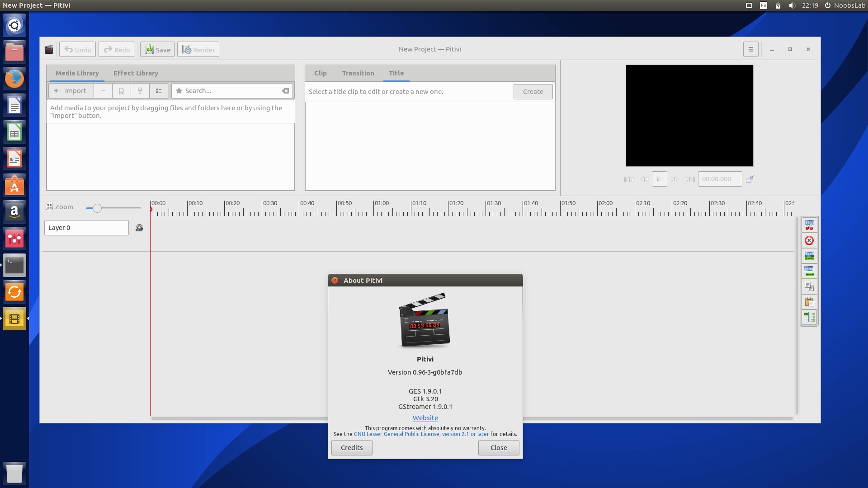The height and width of the screenshot is (488, 868).
Task: Click the split clip scissors icon
Action: [809, 225]
